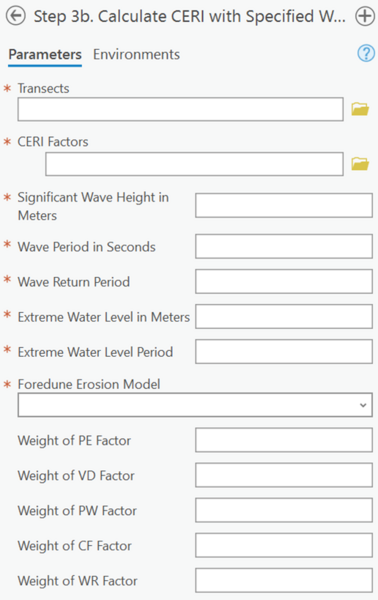This screenshot has height=600, width=378.
Task: Click the Transects input field
Action: coord(180,109)
